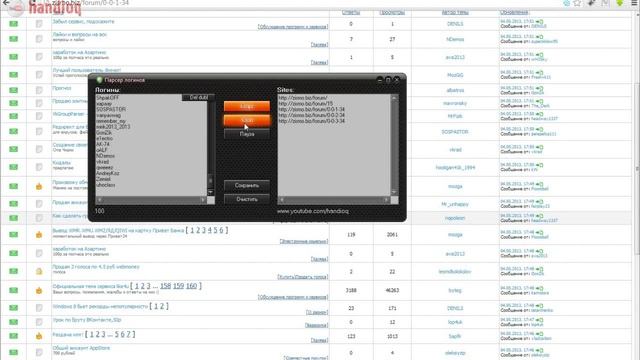Open the browser menu icon at top right
The image size is (640, 360).
(x=635, y=3)
